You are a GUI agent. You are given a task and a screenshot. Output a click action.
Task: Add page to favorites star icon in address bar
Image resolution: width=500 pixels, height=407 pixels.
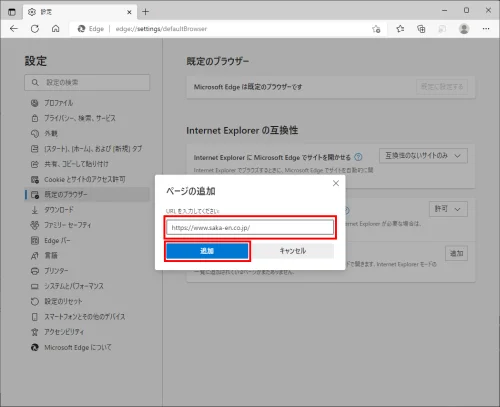376,29
